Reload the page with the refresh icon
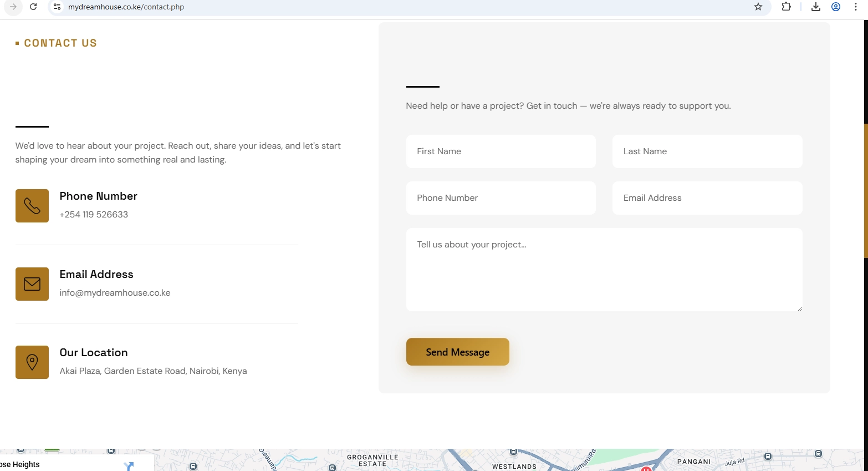The width and height of the screenshot is (868, 471). tap(33, 7)
